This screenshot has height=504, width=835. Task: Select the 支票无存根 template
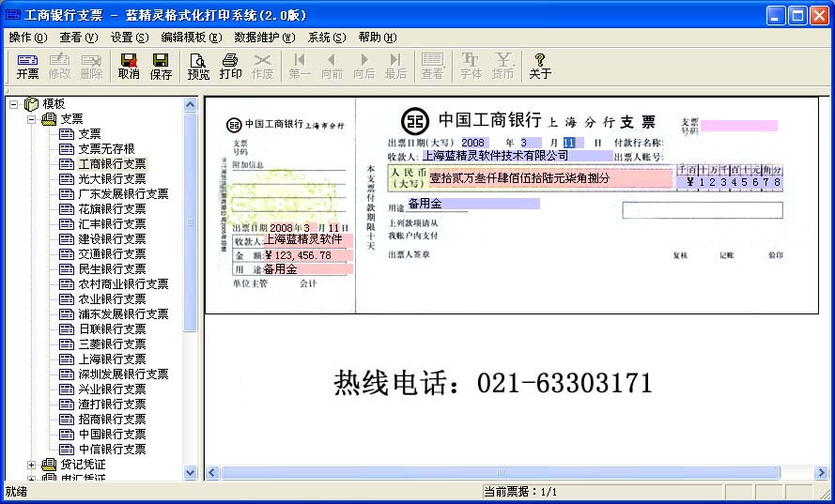pos(106,149)
